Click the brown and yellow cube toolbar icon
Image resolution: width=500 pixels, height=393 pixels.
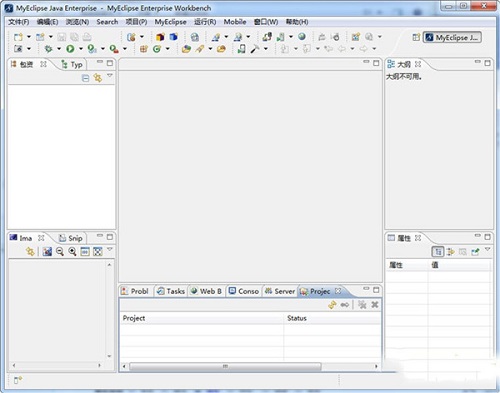coord(160,37)
